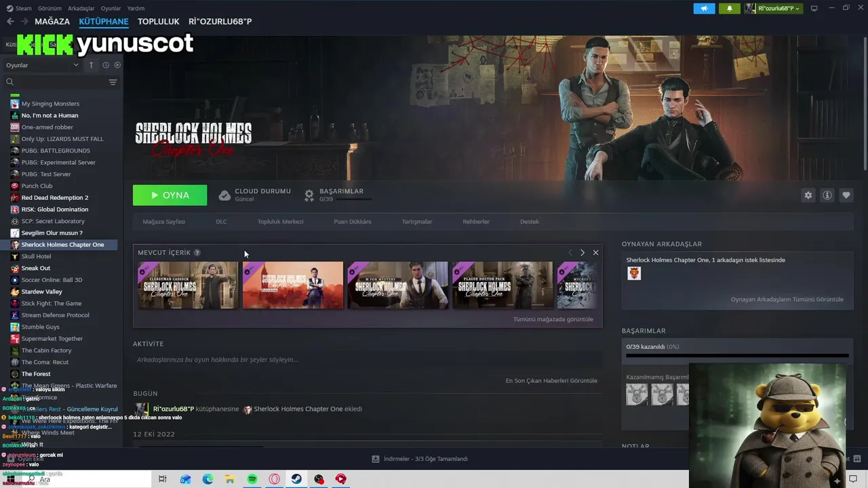Open the Topluluk Merkezi link

280,222
